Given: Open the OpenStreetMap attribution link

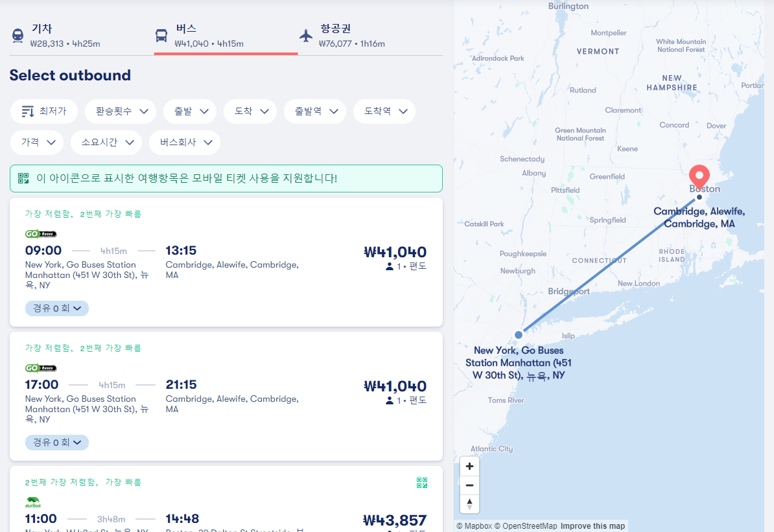Looking at the screenshot, I should (x=526, y=526).
